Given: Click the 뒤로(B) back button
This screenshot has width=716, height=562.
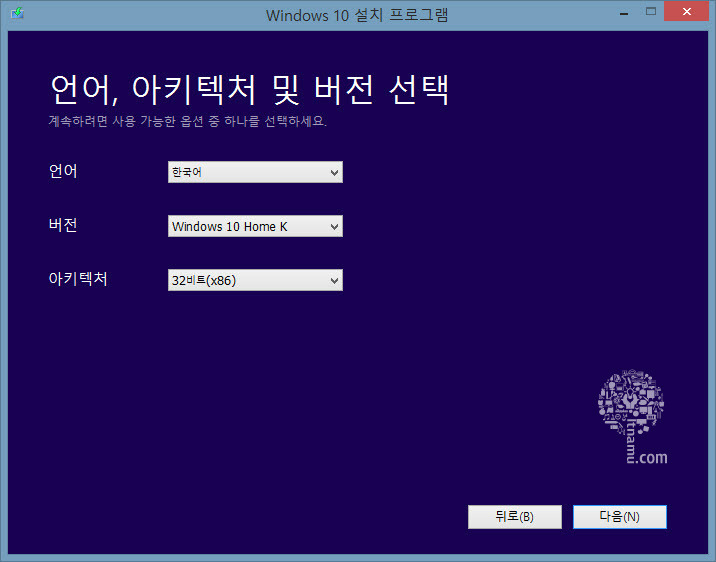Looking at the screenshot, I should pyautogui.click(x=515, y=517).
